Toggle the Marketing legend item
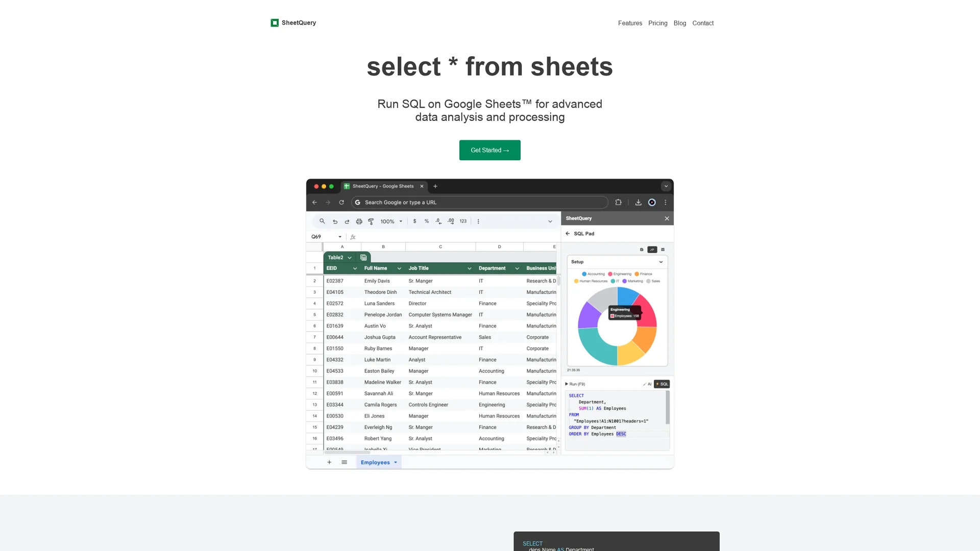This screenshot has width=980, height=551. [632, 281]
